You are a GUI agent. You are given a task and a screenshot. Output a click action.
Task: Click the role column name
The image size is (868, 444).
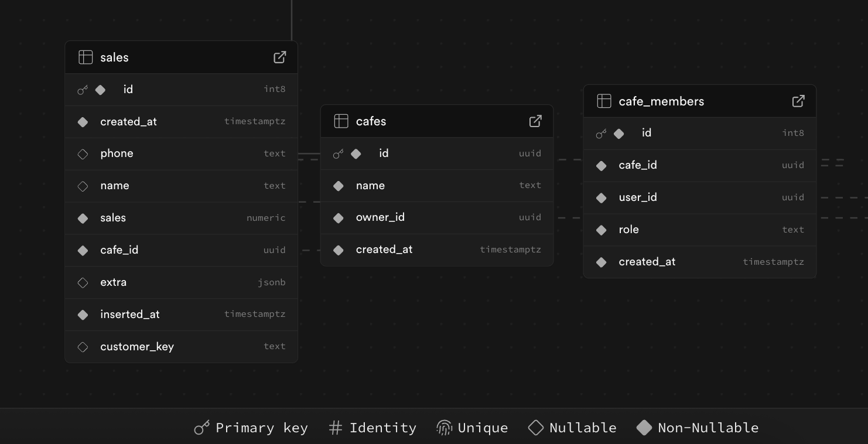point(628,230)
